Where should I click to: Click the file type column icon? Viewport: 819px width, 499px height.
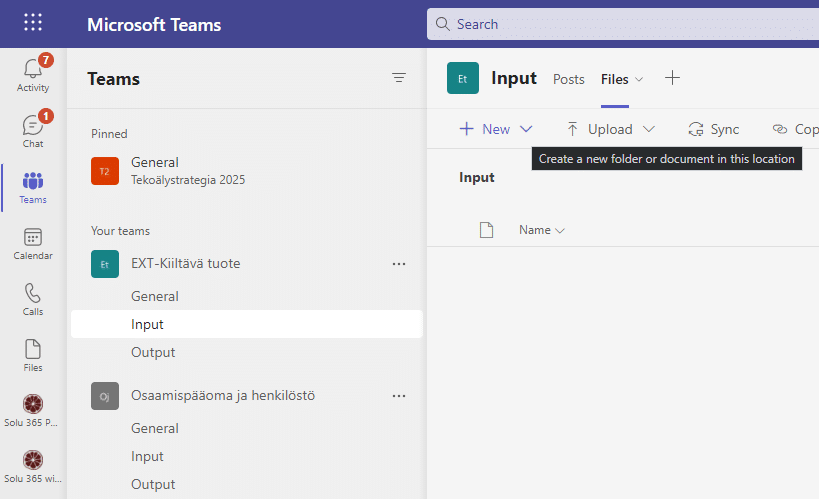[x=486, y=230]
